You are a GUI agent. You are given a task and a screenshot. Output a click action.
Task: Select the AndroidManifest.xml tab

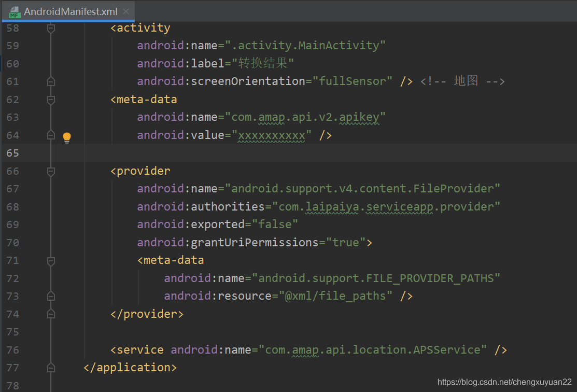[69, 11]
